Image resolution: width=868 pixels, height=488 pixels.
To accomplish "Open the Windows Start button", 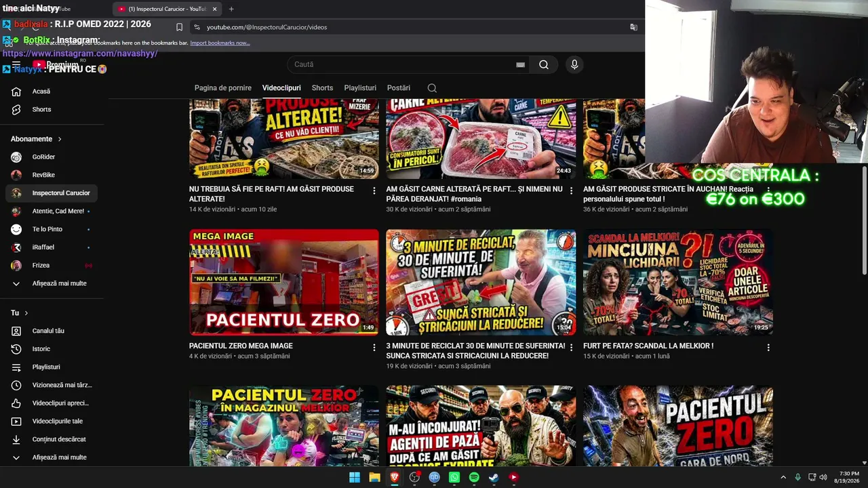I will (355, 477).
